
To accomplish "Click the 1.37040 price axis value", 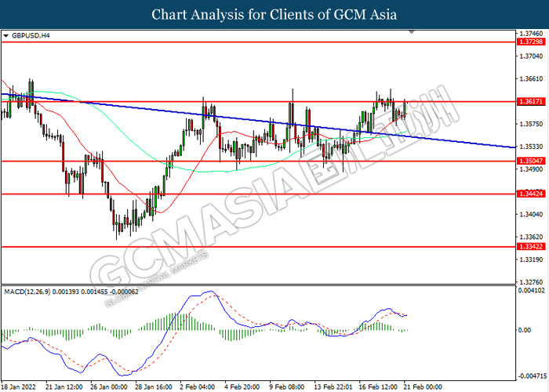I will click(x=531, y=56).
